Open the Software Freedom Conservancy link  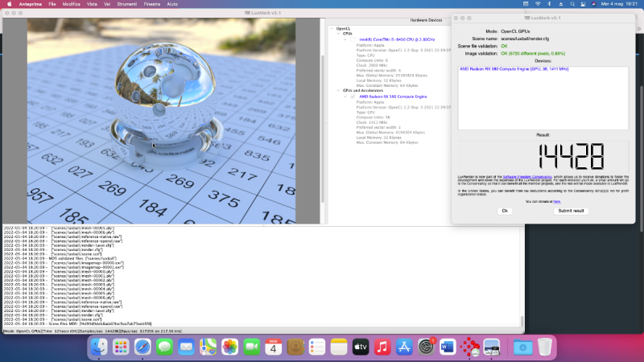click(527, 177)
